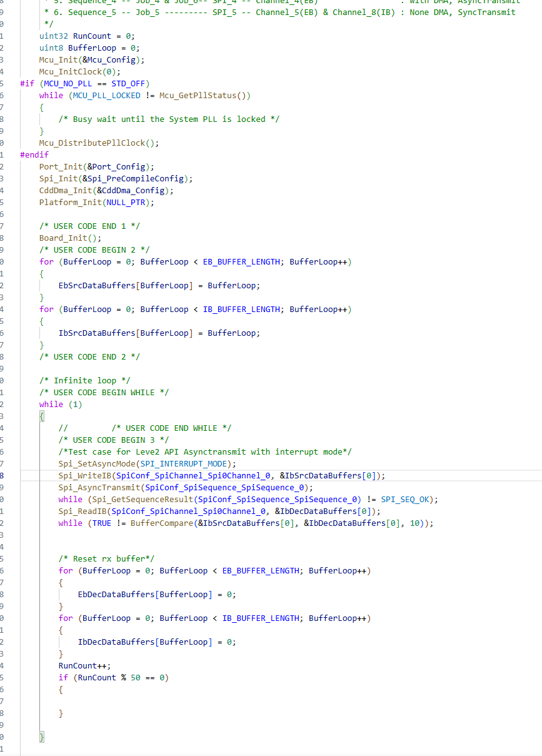Image resolution: width=542 pixels, height=756 pixels.
Task: Click the Port_Init(&Port_Config); line
Action: click(x=96, y=166)
